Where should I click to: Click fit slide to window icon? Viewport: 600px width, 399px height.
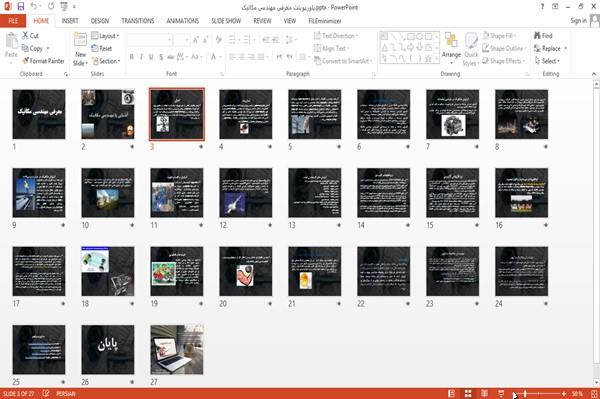point(594,394)
